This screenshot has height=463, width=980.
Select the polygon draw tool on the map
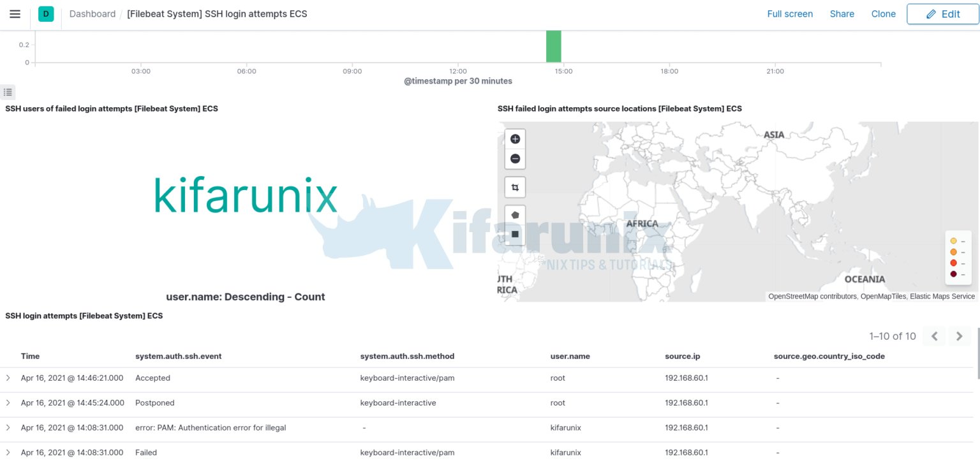[514, 215]
